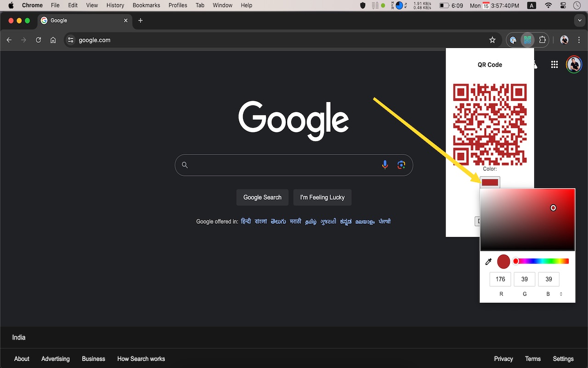This screenshot has width=588, height=368.
Task: Open the Profiles menu
Action: tap(178, 6)
